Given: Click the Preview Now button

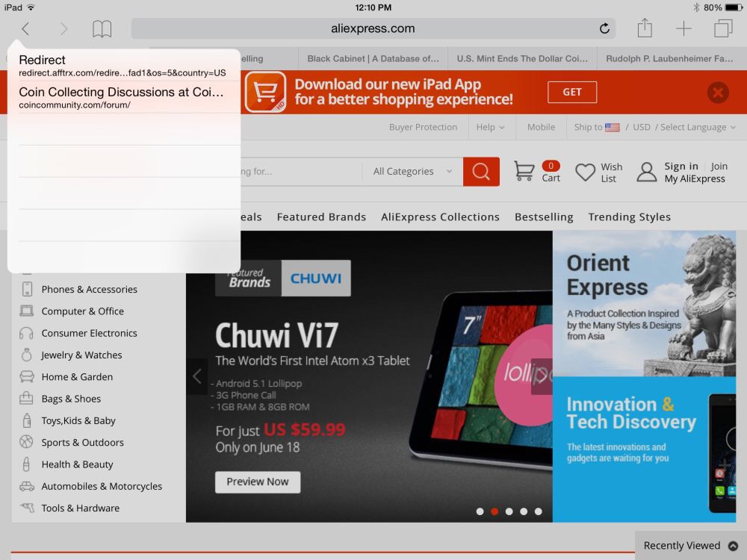Looking at the screenshot, I should pyautogui.click(x=258, y=482).
